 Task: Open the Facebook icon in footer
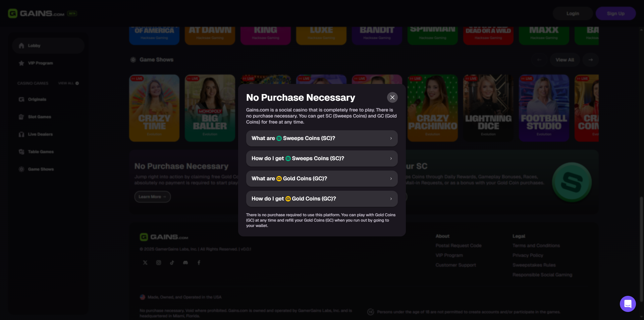point(199,263)
